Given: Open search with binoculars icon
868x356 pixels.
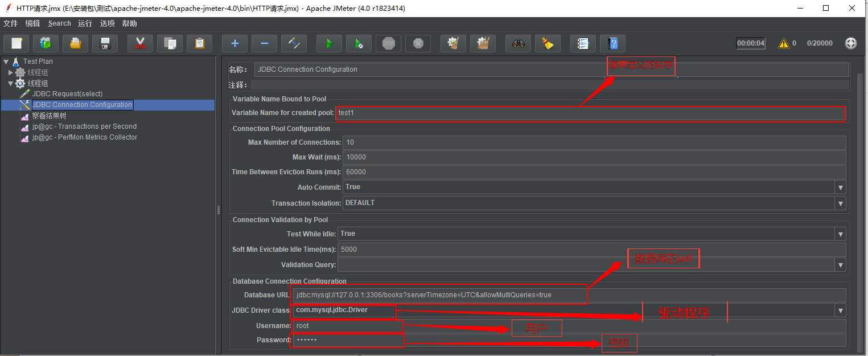Looking at the screenshot, I should coord(518,43).
